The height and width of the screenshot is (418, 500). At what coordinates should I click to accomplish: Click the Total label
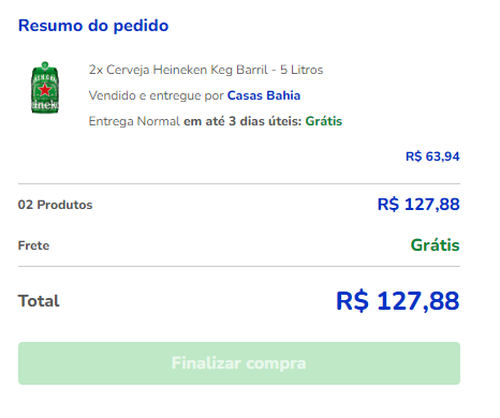coord(39,301)
